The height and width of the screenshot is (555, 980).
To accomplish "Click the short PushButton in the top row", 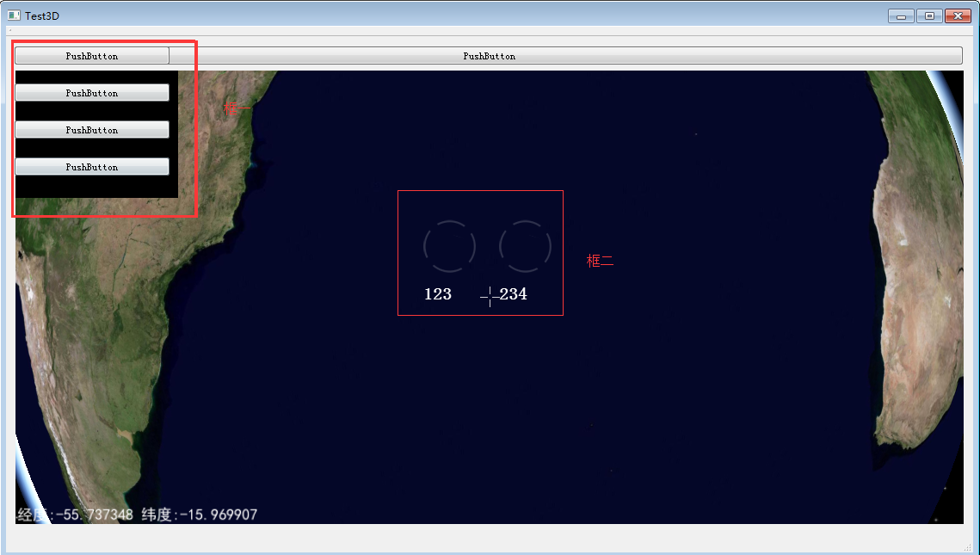I will coord(92,56).
